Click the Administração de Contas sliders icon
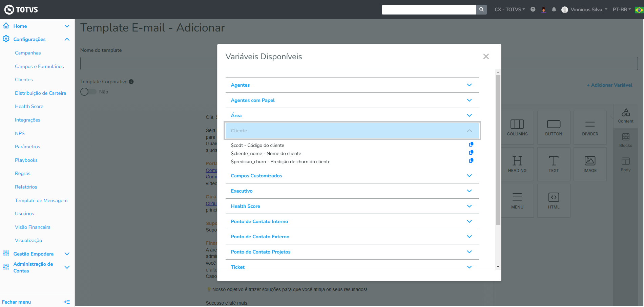The image size is (644, 307). click(x=6, y=267)
